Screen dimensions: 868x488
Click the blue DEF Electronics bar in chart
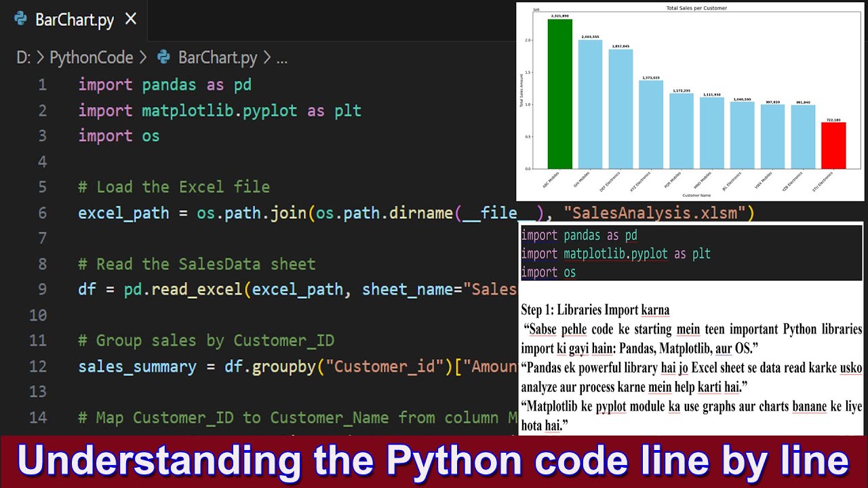coord(620,109)
